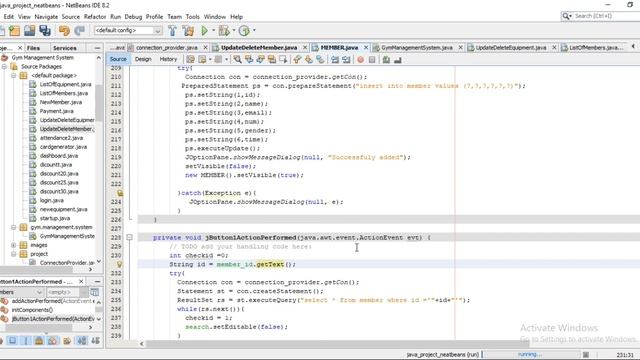The height and width of the screenshot is (360, 640).
Task: Collapse the Source Packages tree node
Action: pyautogui.click(x=4, y=67)
